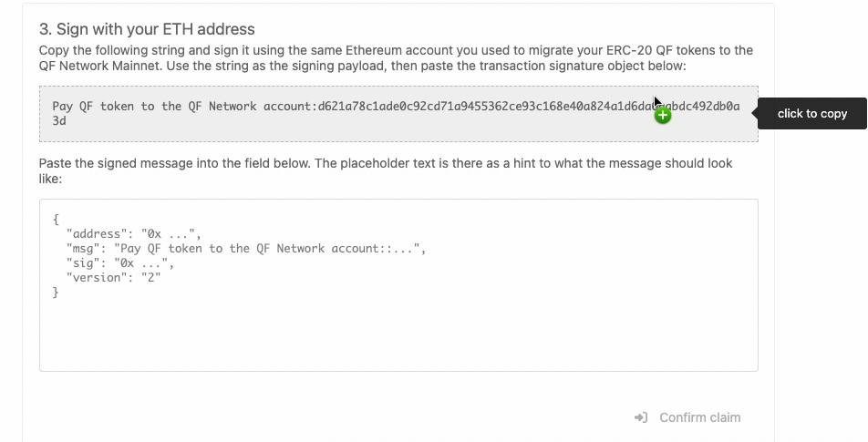The width and height of the screenshot is (868, 442).
Task: Click "Pay QF token" at the payload start
Action: (x=92, y=107)
